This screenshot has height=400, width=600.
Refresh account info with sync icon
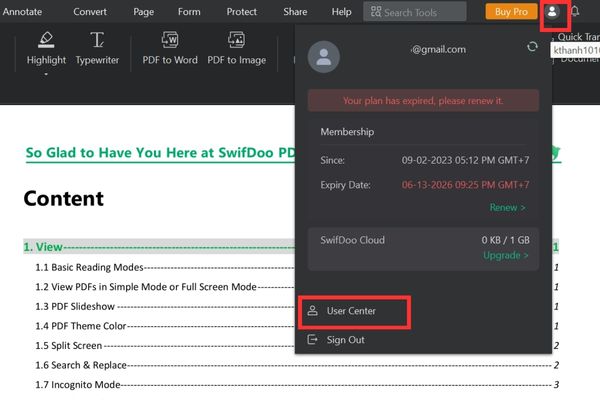click(x=532, y=47)
